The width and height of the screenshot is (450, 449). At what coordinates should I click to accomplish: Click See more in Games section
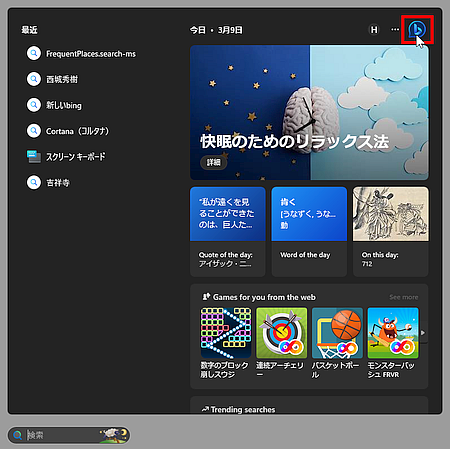(404, 297)
